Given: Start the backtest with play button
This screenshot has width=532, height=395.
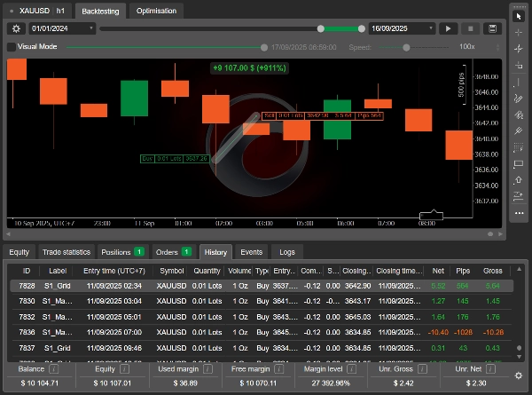Looking at the screenshot, I should coord(448,28).
